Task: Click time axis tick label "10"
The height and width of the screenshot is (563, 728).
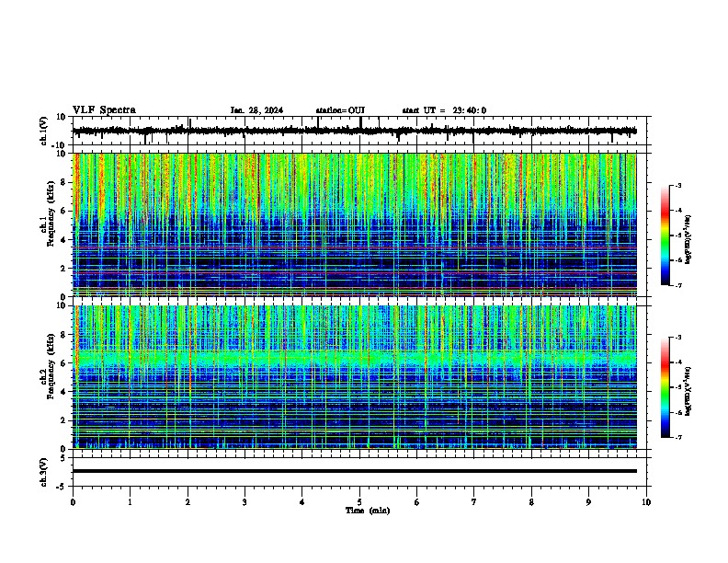Action: (646, 501)
